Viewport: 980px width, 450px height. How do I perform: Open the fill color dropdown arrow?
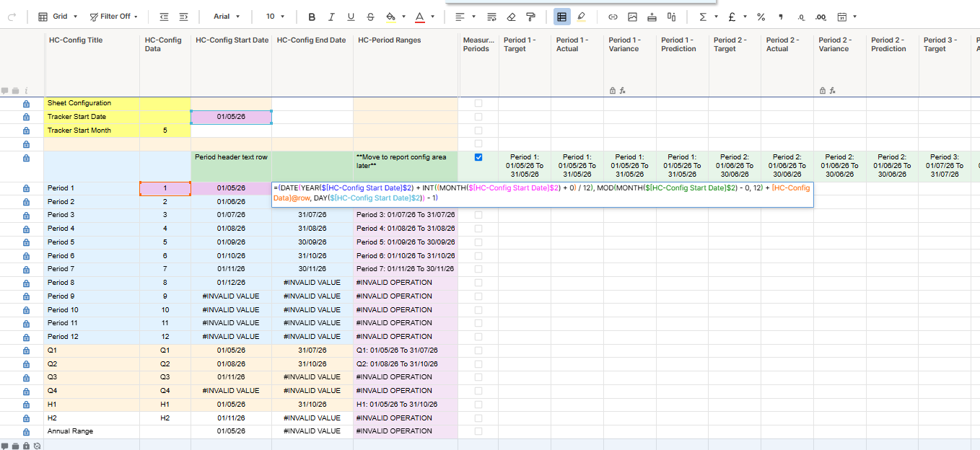403,17
